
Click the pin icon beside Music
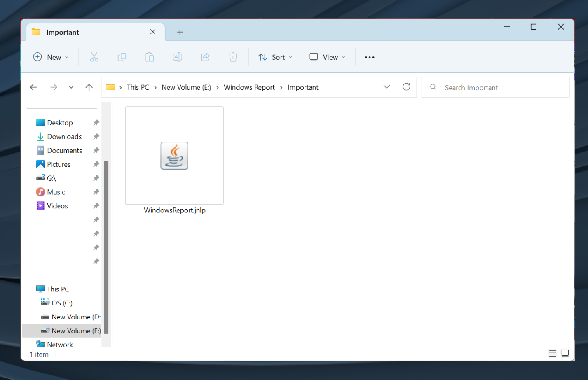click(96, 192)
